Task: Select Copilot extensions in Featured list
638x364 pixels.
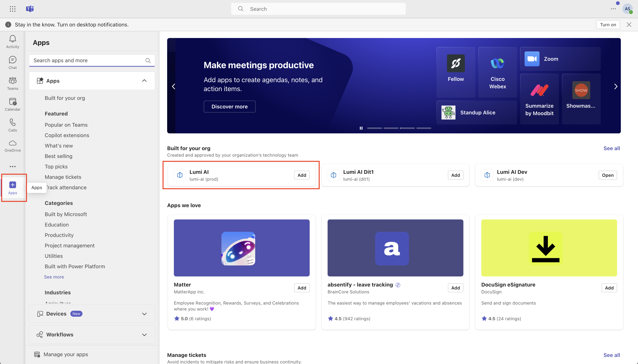Action: click(x=67, y=135)
